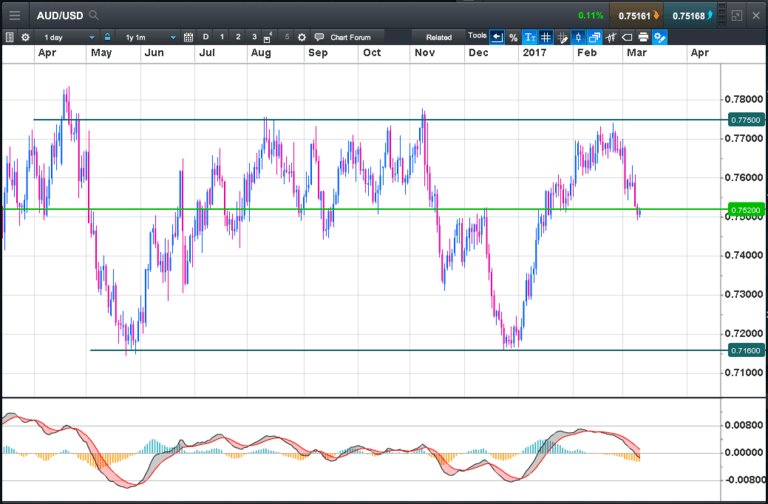Switch to chart preset 3
The image size is (768, 504).
pyautogui.click(x=254, y=37)
